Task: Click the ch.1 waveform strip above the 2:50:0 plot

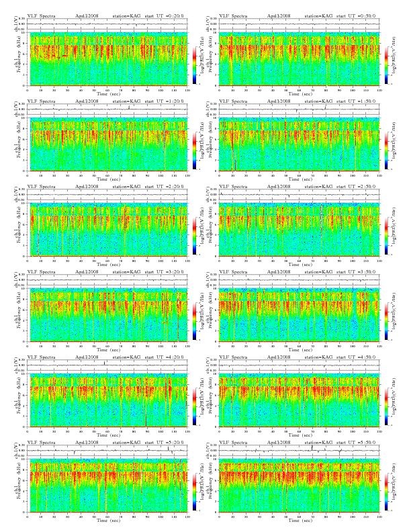Action: point(299,195)
